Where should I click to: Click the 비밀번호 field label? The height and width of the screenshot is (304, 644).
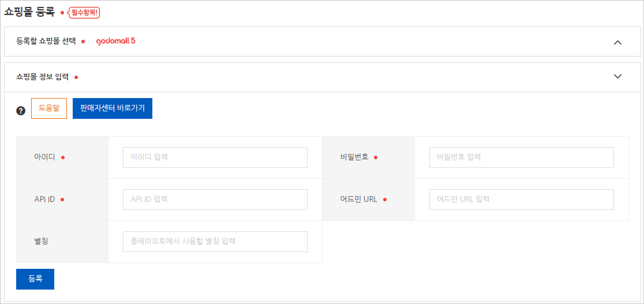point(354,157)
